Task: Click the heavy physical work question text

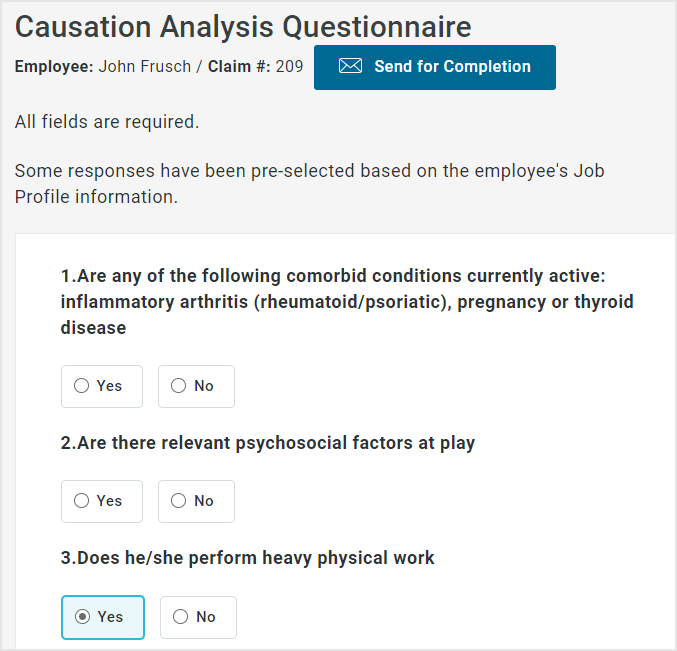Action: pyautogui.click(x=248, y=557)
